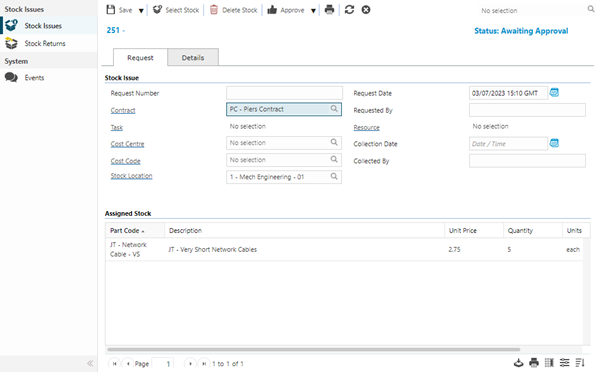600x372 pixels.
Task: Collapse the sidebar with double-chevron
Action: click(x=90, y=363)
